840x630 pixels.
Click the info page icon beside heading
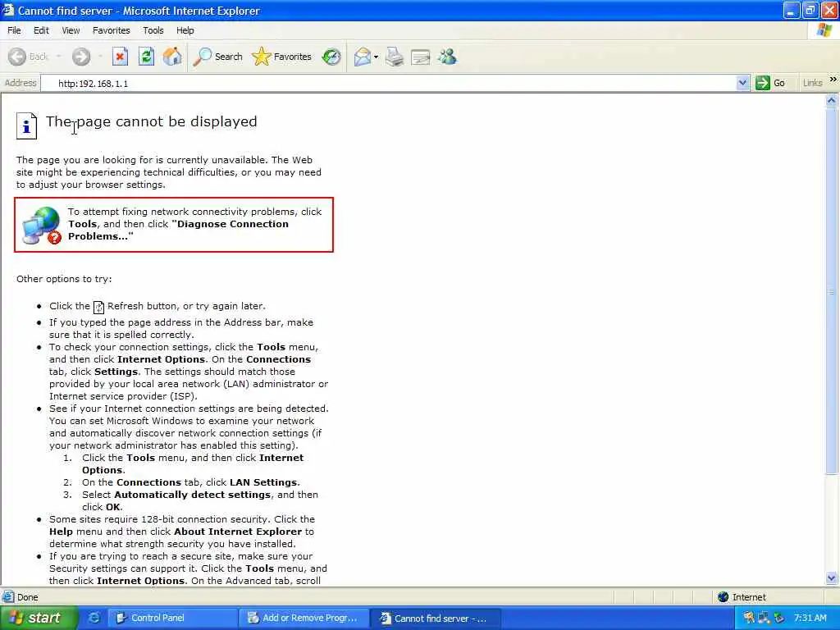coord(26,126)
